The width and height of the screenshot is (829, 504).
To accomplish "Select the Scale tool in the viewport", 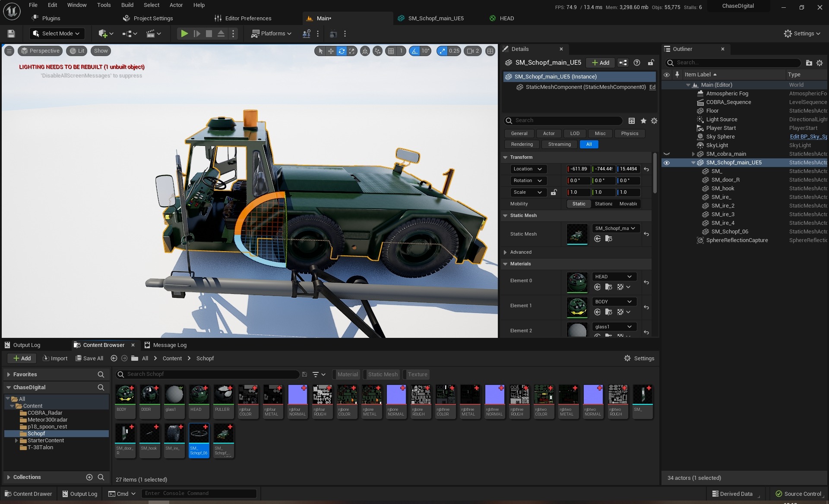I will pyautogui.click(x=352, y=51).
